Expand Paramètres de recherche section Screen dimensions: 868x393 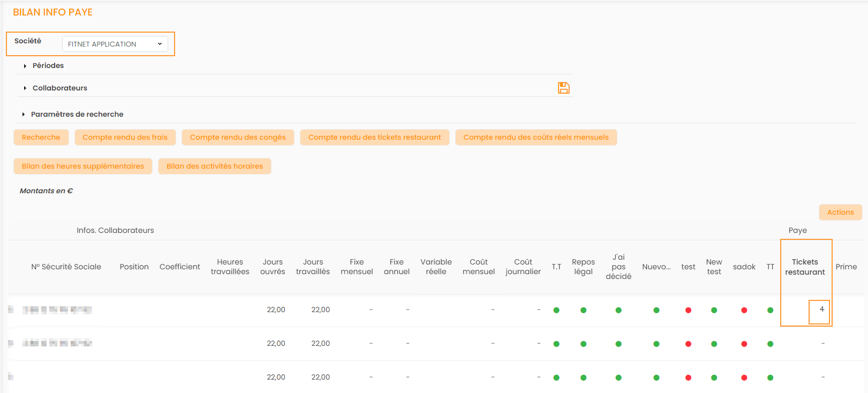tap(77, 114)
